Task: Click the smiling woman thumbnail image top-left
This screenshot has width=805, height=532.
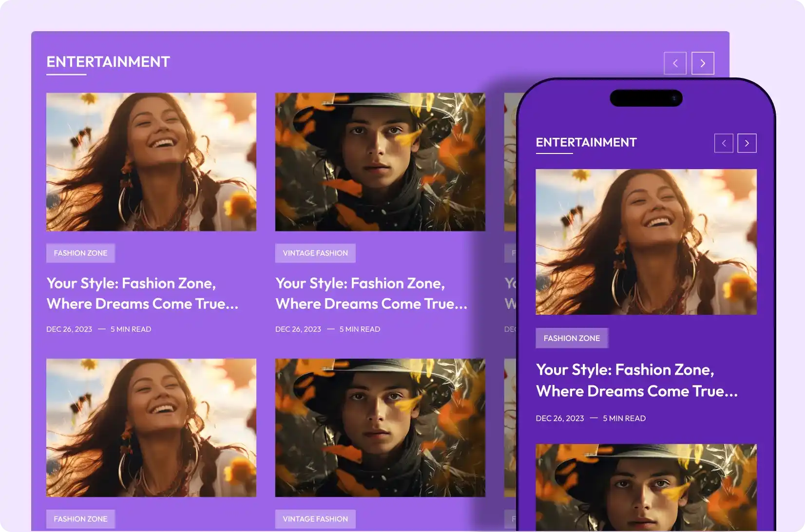Action: tap(151, 162)
